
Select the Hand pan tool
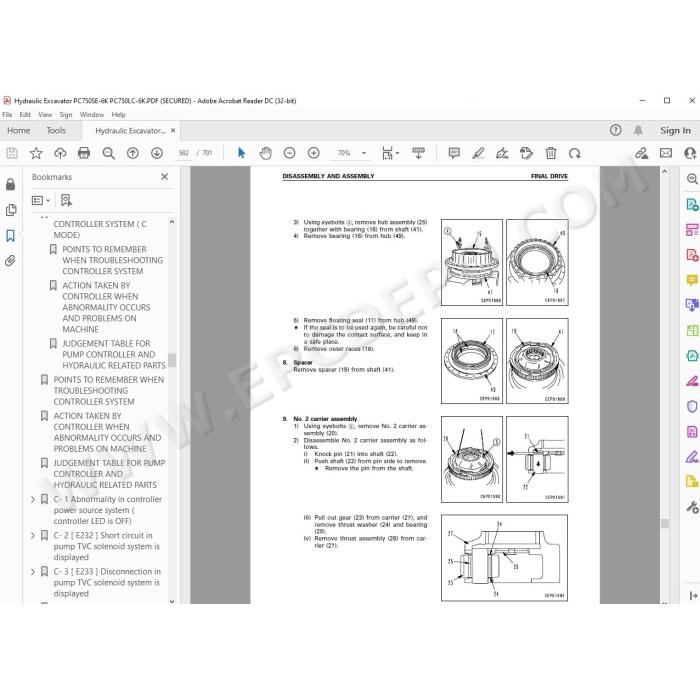point(265,153)
